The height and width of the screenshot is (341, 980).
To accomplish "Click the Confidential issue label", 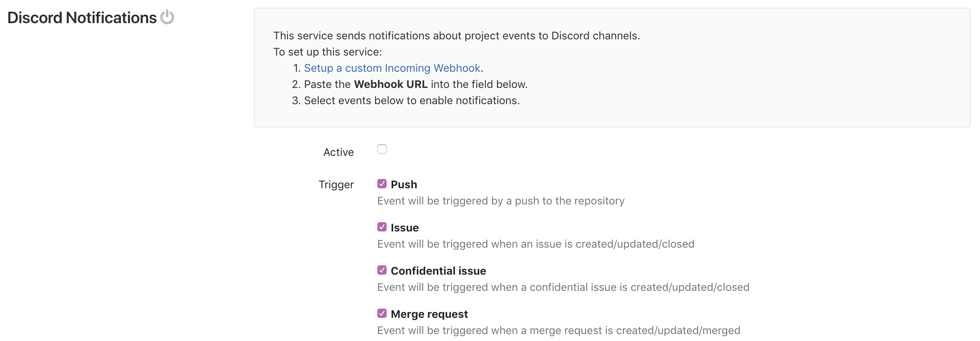I will [x=438, y=271].
